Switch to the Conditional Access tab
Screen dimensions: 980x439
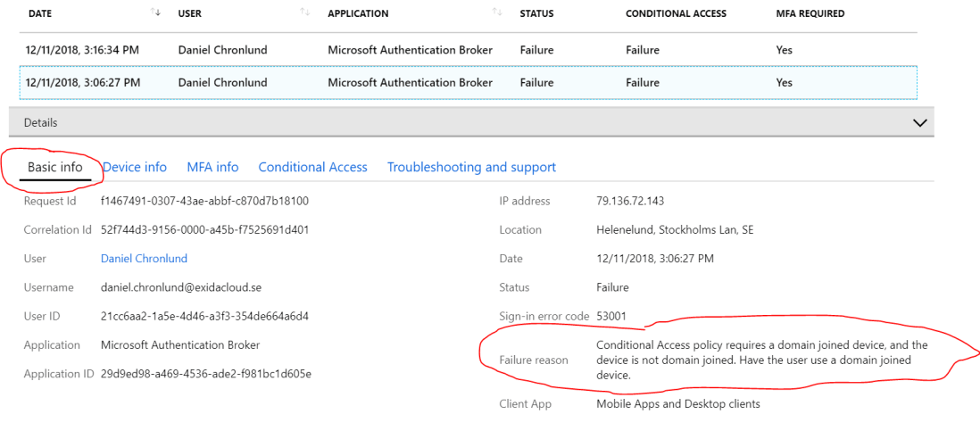click(312, 167)
